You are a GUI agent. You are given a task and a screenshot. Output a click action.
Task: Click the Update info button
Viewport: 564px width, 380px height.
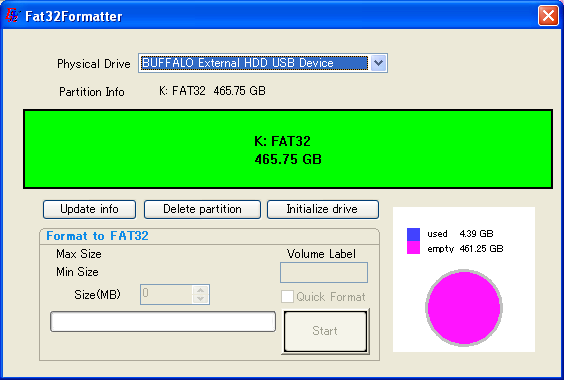89,209
